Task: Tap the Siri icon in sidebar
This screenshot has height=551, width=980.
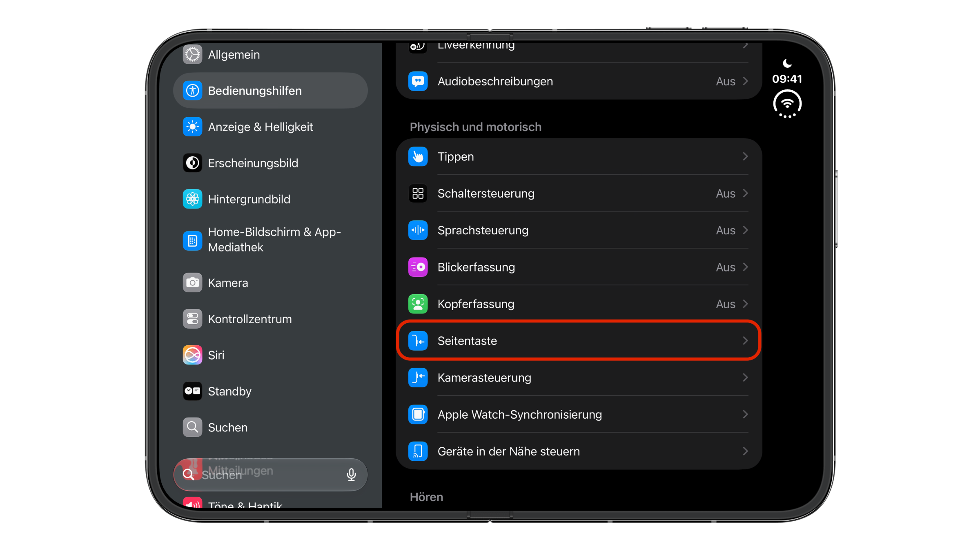Action: pyautogui.click(x=192, y=355)
